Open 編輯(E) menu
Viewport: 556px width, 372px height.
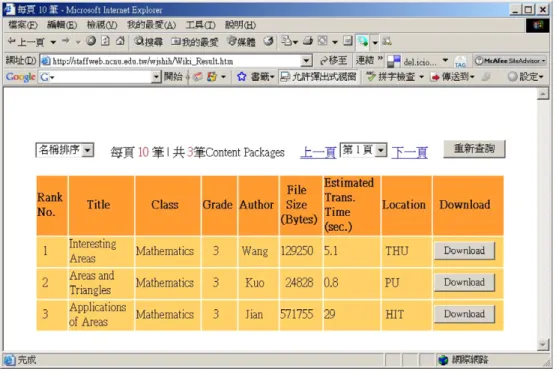62,25
